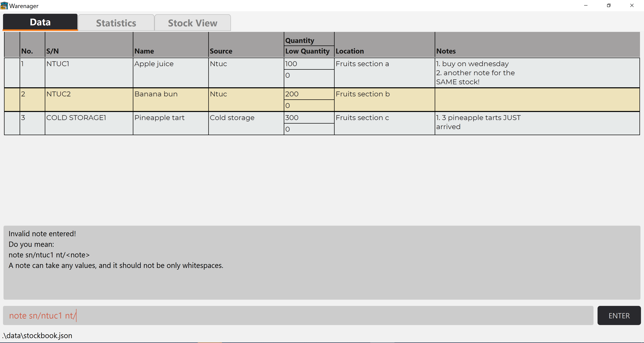The height and width of the screenshot is (343, 644).
Task: Click the S/N column header
Action: pos(52,51)
